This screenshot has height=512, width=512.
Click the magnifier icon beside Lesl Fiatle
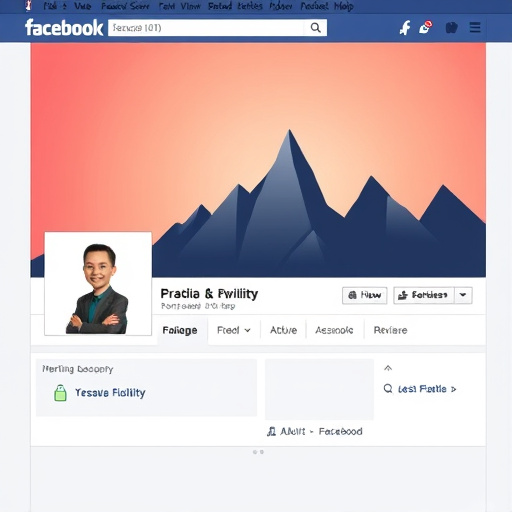(388, 388)
